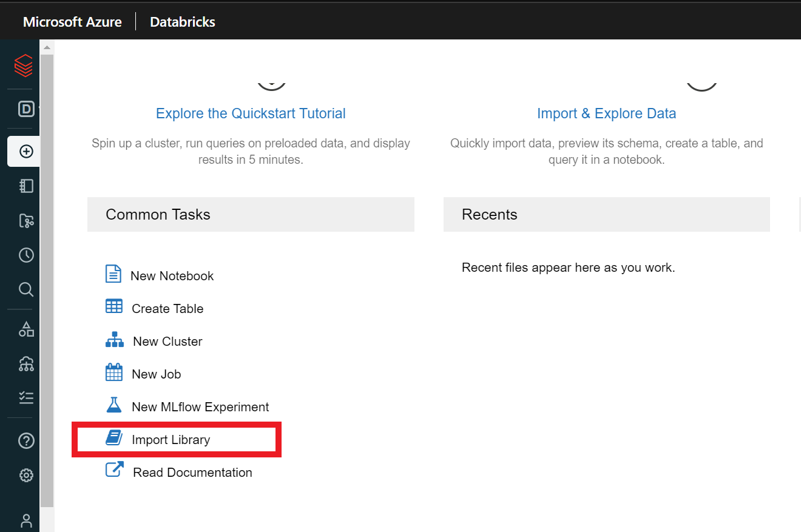The image size is (801, 532).
Task: Open Import & Explore Data link
Action: [x=606, y=113]
